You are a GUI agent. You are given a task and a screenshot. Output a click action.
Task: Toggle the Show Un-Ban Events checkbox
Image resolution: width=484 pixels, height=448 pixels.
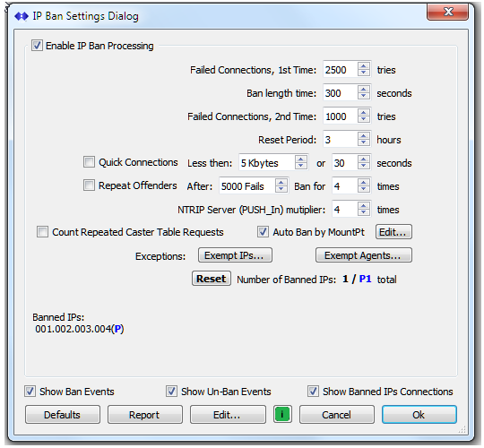(x=171, y=391)
